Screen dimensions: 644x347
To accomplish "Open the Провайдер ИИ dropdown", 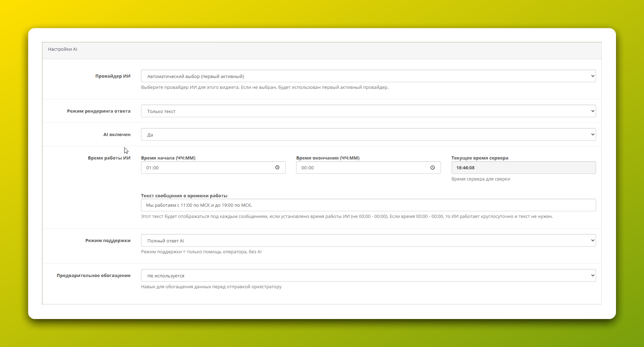I will click(368, 76).
